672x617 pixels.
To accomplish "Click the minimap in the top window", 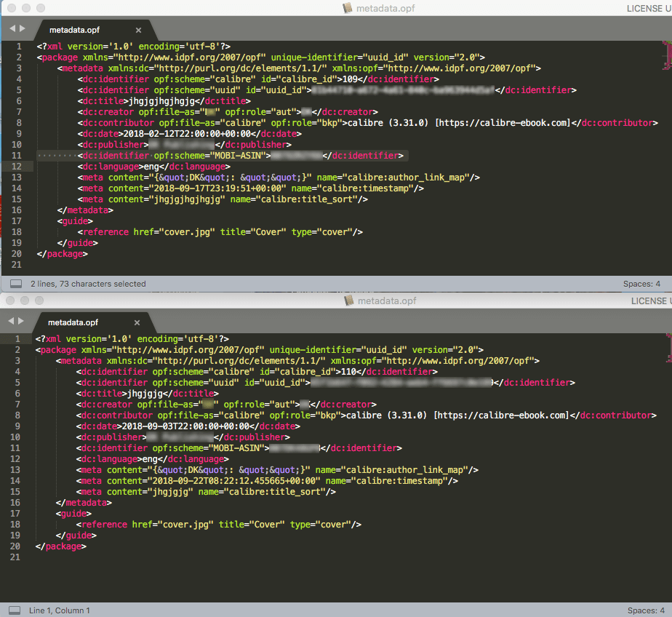I will (667, 56).
